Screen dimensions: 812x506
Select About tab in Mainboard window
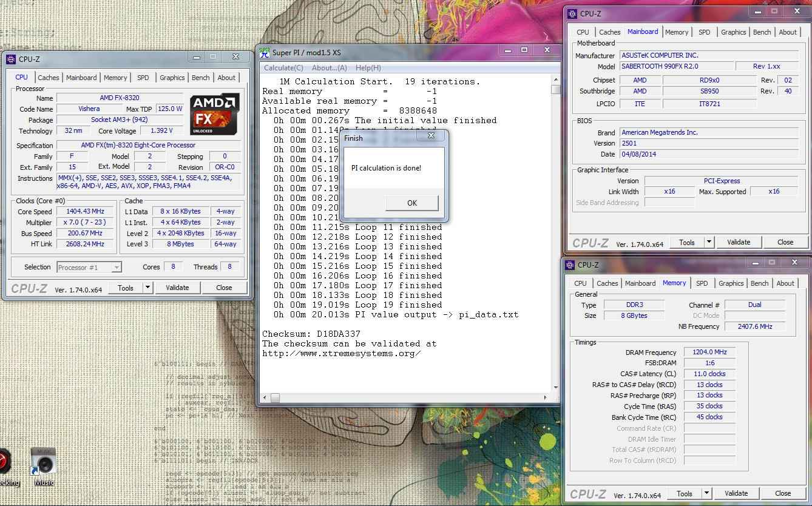788,32
